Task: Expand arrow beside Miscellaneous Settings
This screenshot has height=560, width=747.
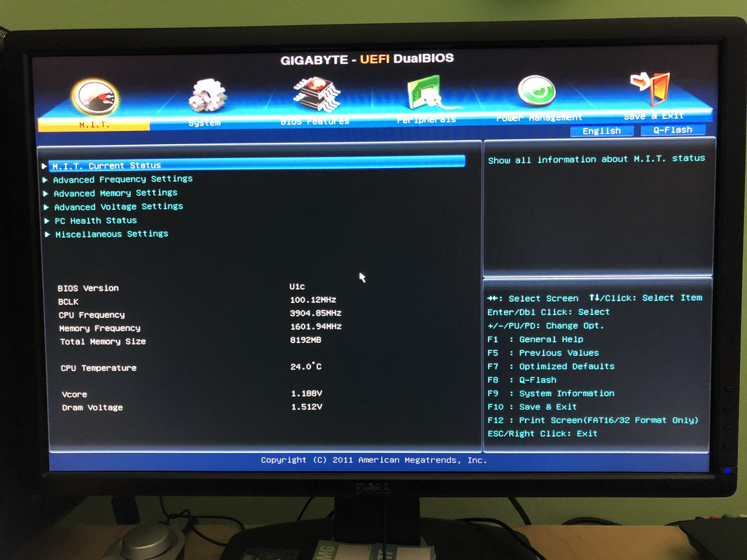Action: coord(48,234)
